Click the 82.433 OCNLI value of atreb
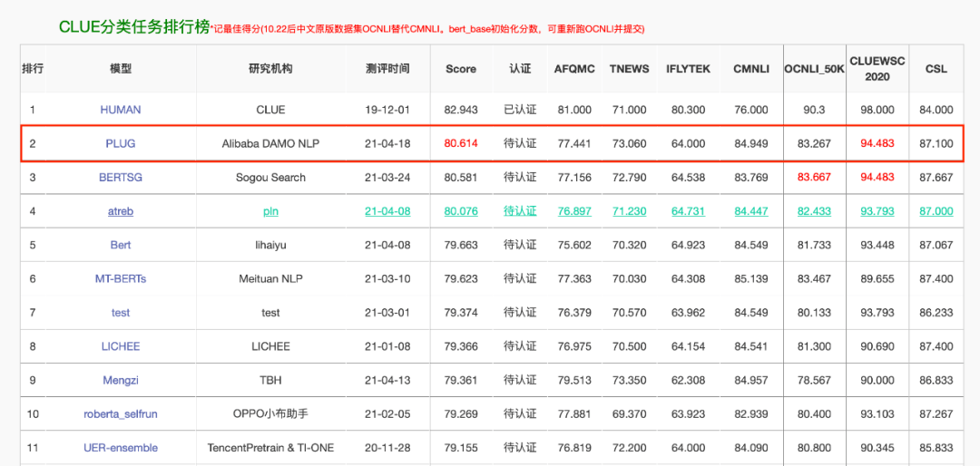The image size is (980, 466). pos(814,211)
